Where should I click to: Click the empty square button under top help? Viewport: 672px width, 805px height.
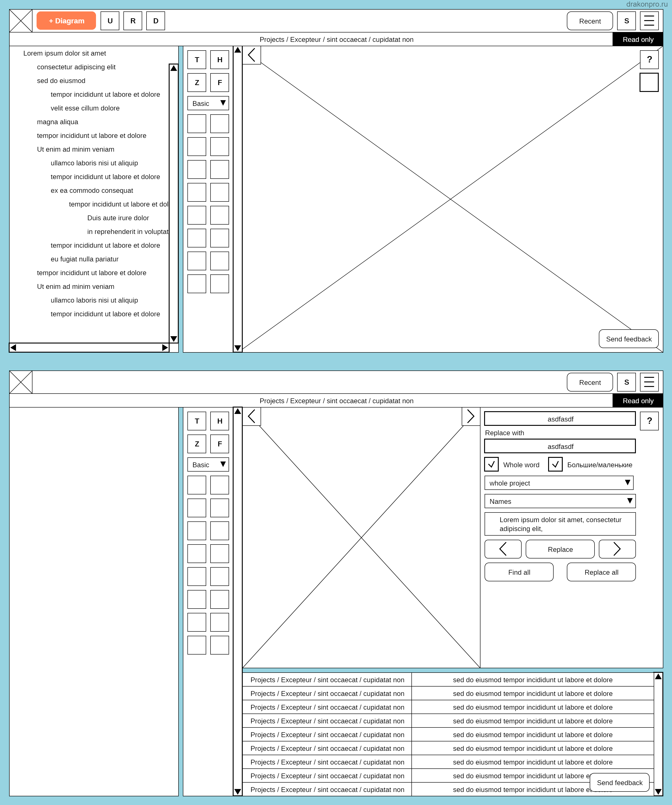point(649,82)
